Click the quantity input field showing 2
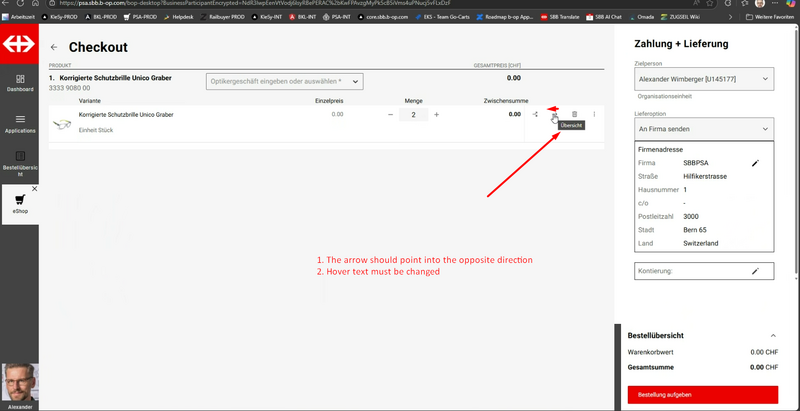This screenshot has width=800, height=411. point(413,115)
